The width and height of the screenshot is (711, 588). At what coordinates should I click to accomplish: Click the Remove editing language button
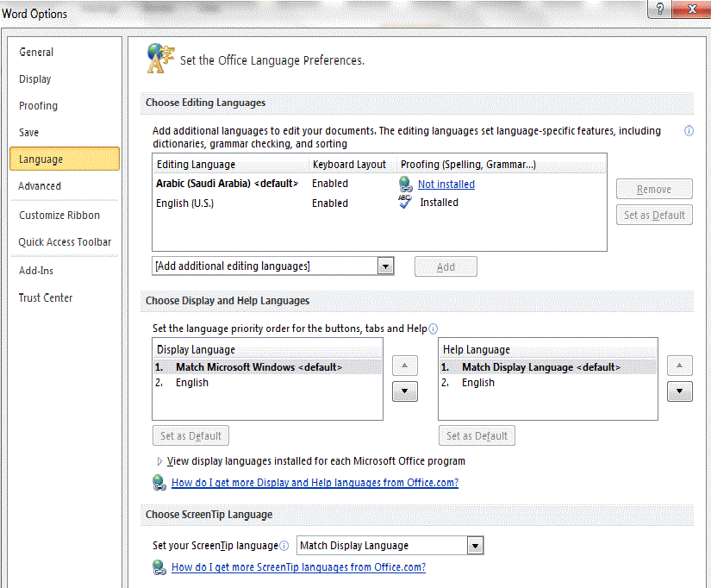(654, 189)
